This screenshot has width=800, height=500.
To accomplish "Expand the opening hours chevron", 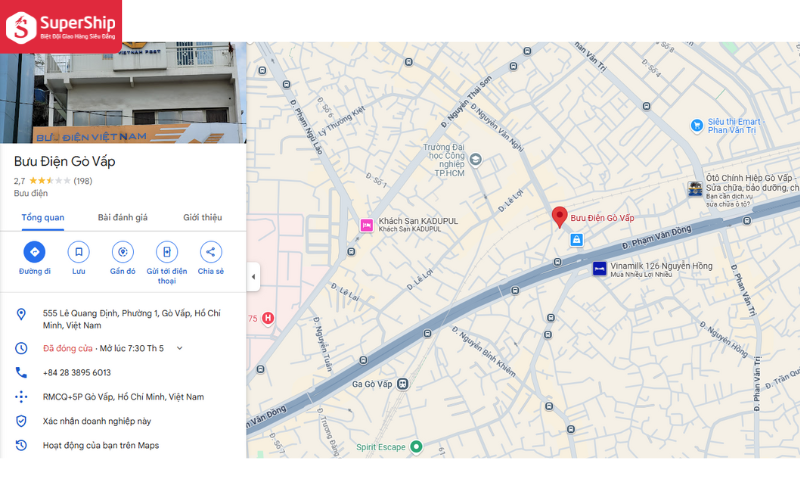I will [180, 348].
